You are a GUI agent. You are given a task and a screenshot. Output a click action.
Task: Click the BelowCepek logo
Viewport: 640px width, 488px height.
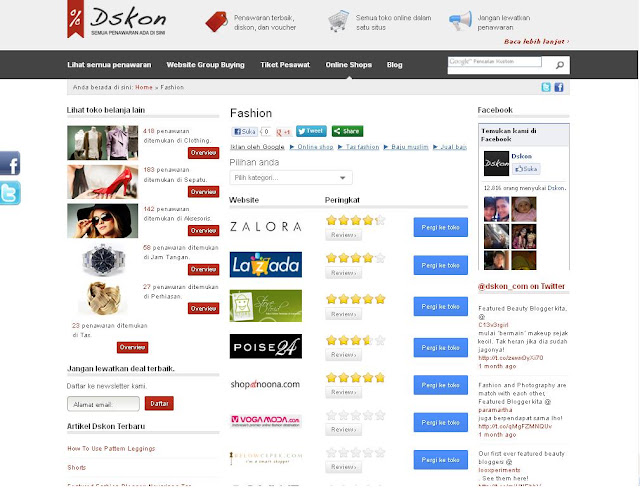coord(266,458)
